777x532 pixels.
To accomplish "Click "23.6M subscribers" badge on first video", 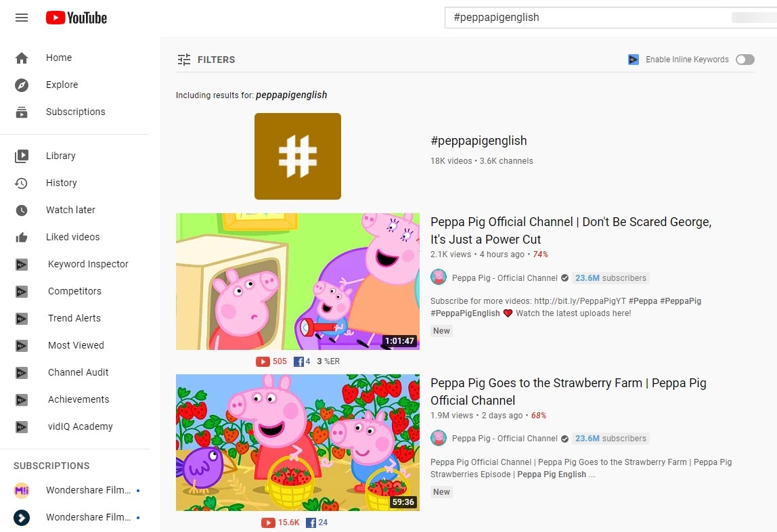I will pyautogui.click(x=610, y=278).
